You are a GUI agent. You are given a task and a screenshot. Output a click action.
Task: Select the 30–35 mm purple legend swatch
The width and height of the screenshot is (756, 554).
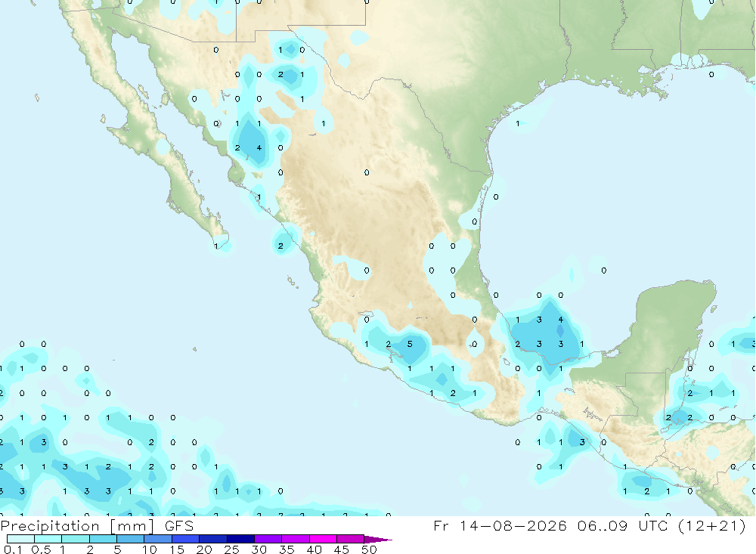[x=268, y=539]
